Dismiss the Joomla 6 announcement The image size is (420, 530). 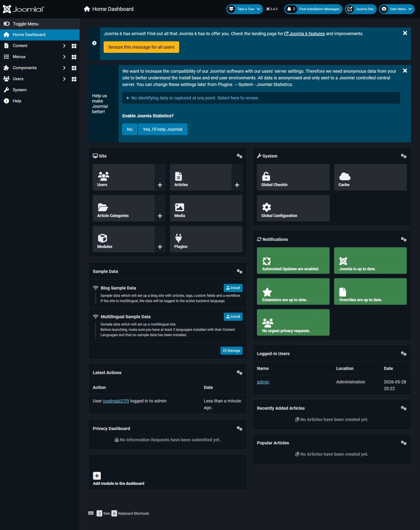pos(405,33)
